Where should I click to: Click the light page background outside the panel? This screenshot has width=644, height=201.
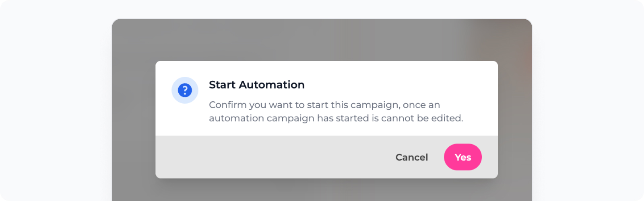tap(56, 100)
